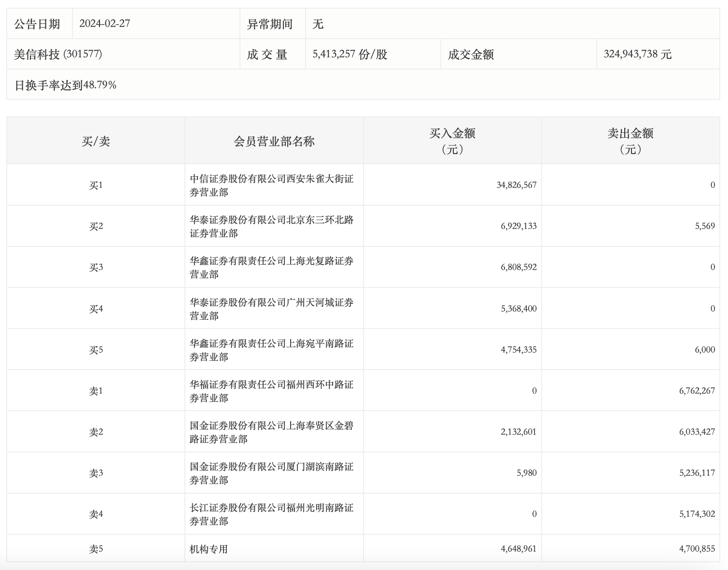The image size is (728, 570).
Task: Click 国金证券 厦门湖滨南路 branch name
Action: pyautogui.click(x=272, y=473)
